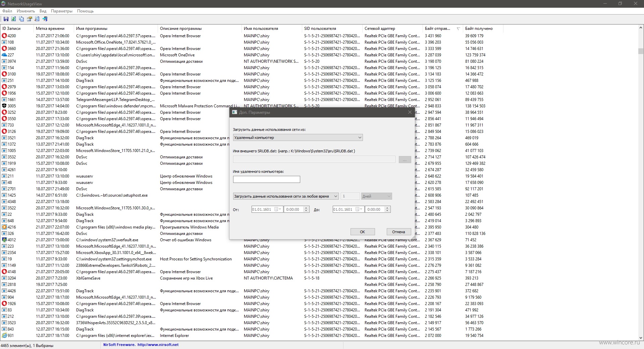
Task: Click the Exit (door) toolbar icon
Action: (45, 19)
